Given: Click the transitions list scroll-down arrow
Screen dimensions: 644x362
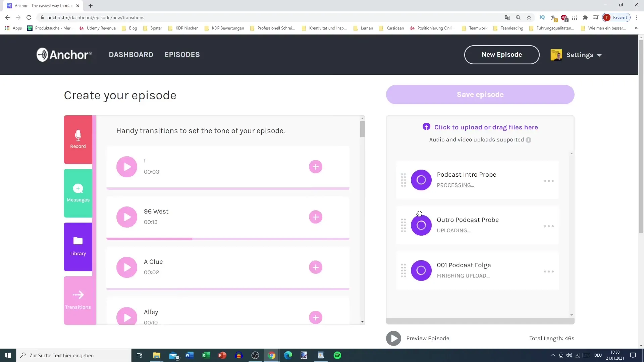Looking at the screenshot, I should coord(362,322).
